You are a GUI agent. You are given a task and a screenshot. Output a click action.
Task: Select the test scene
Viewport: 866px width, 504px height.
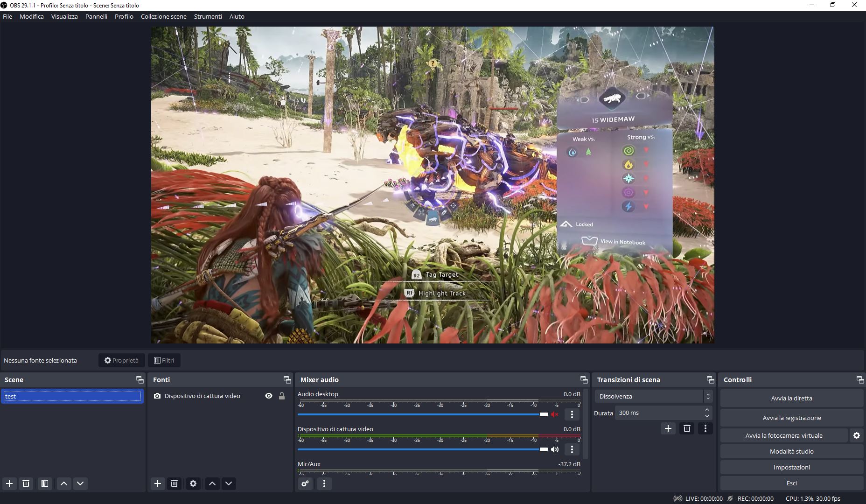(72, 396)
